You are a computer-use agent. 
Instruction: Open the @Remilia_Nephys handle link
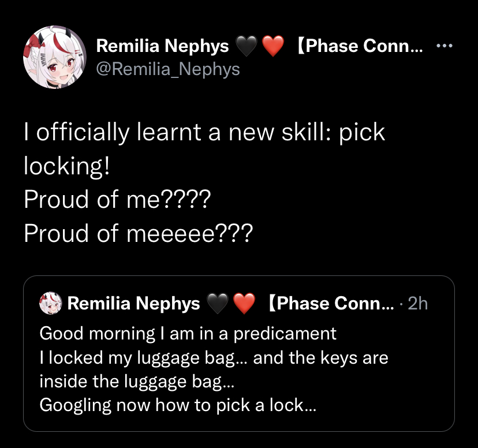168,69
